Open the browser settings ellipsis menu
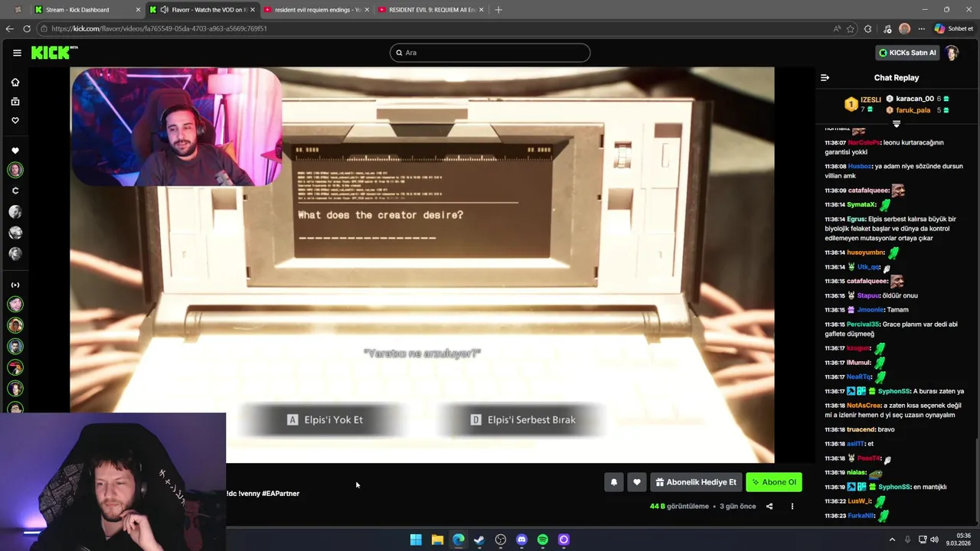This screenshot has width=980, height=551. coord(921,28)
